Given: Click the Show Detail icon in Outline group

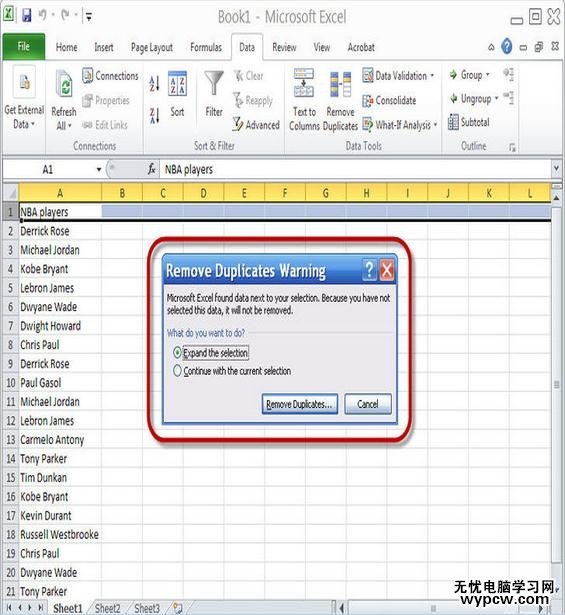Looking at the screenshot, I should click(509, 74).
